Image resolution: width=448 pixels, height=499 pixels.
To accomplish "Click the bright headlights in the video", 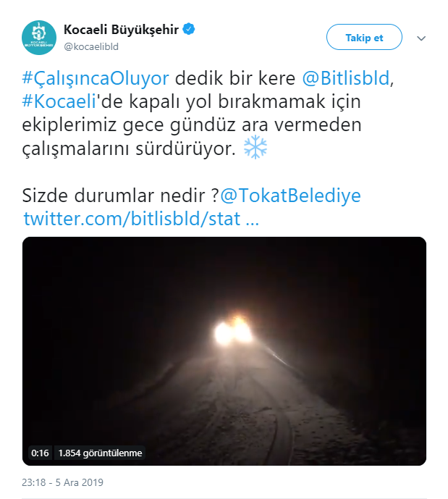I will tap(233, 330).
